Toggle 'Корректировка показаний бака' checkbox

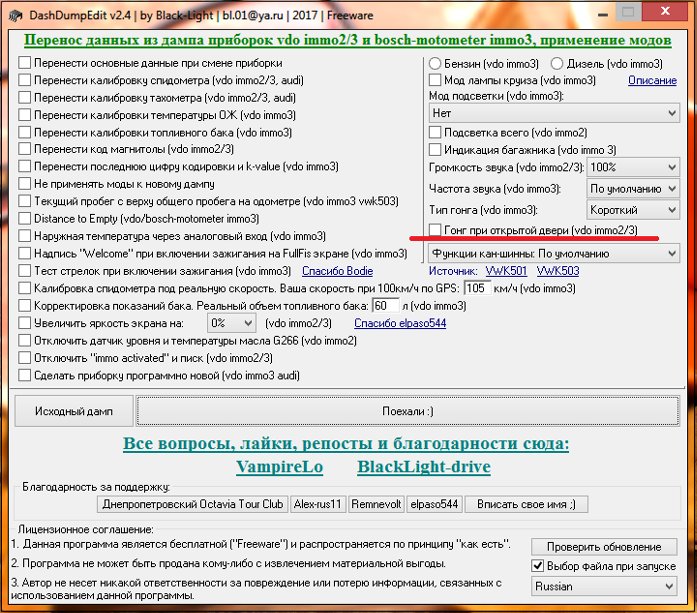click(24, 306)
